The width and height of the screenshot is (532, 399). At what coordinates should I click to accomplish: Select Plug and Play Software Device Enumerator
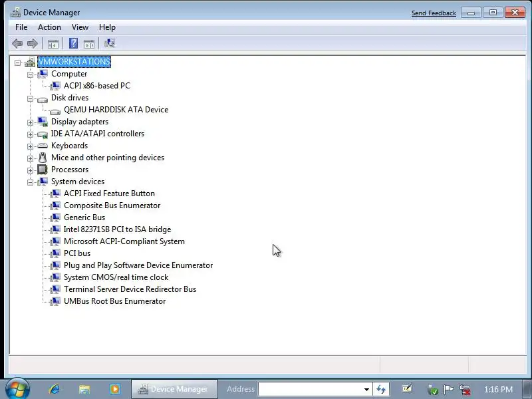(x=138, y=265)
